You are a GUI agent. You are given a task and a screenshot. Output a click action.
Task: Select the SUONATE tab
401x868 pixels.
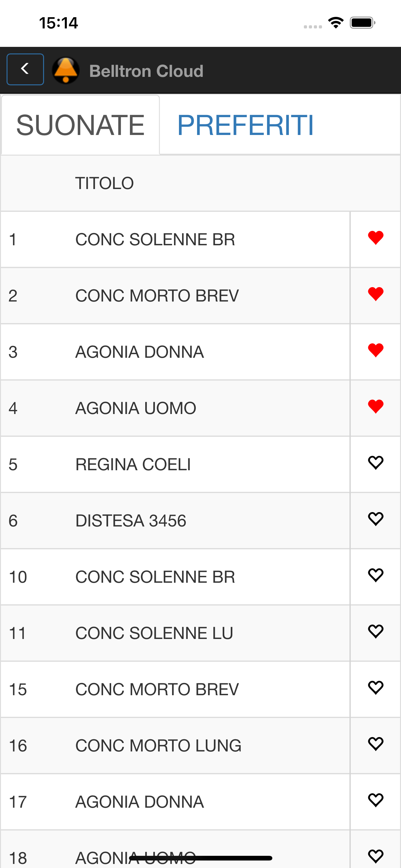click(x=81, y=125)
